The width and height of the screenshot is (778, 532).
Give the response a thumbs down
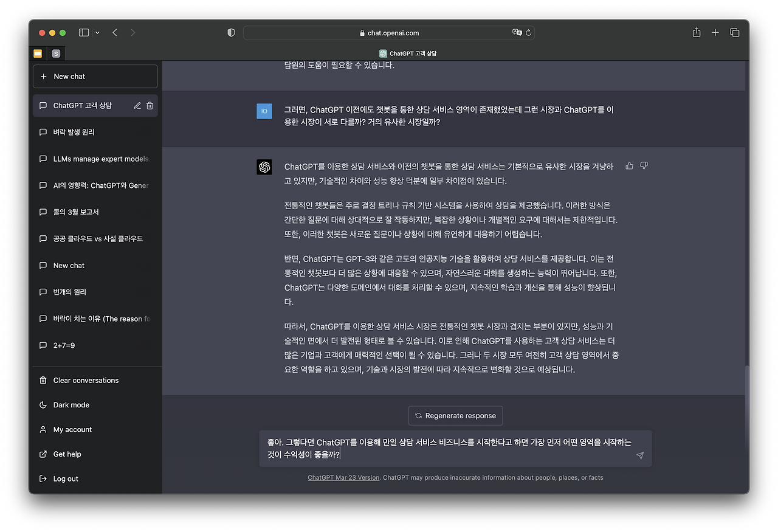[644, 165]
